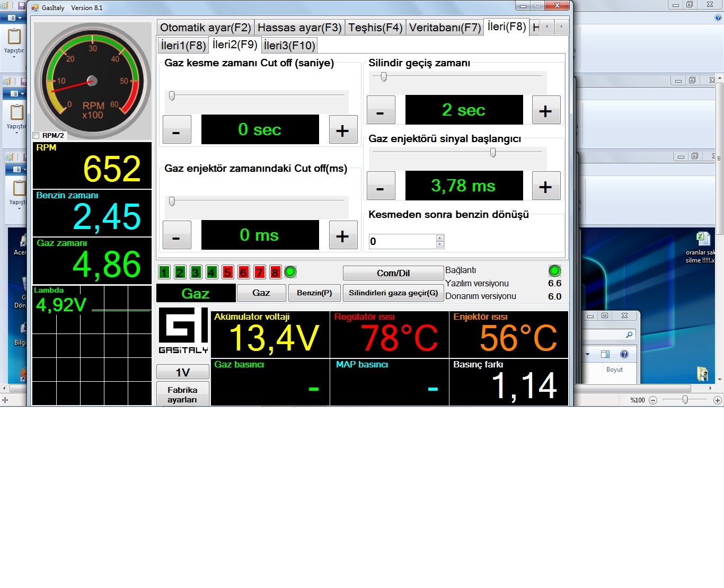Click the GasItaly logo

[183, 330]
